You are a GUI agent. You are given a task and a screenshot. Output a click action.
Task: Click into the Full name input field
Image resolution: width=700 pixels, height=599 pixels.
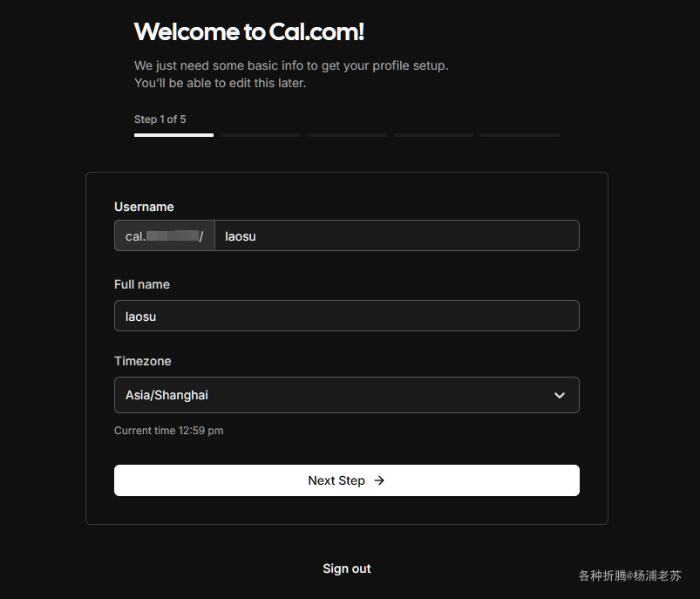point(347,316)
